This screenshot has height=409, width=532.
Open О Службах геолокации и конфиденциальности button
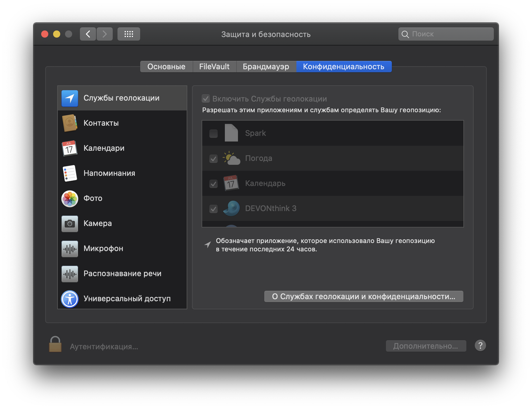point(364,296)
